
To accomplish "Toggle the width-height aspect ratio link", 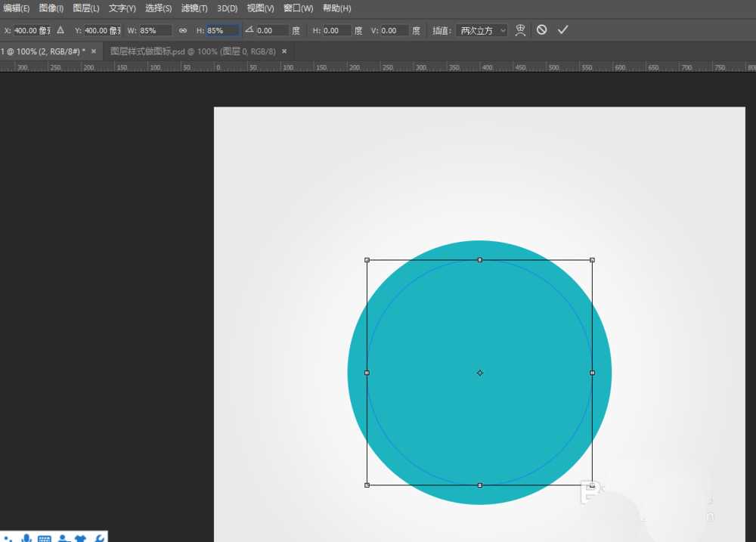I will 183,31.
